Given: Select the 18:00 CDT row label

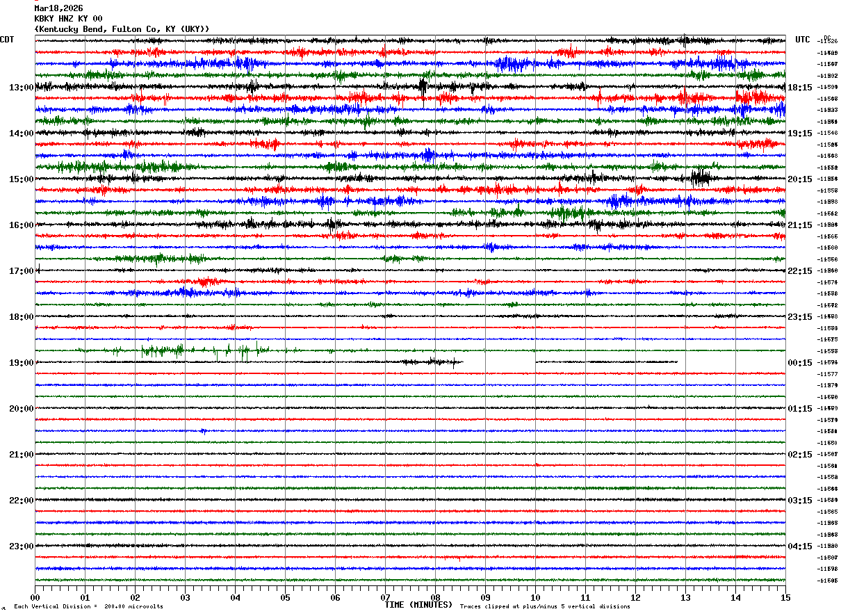Looking at the screenshot, I should tap(22, 316).
